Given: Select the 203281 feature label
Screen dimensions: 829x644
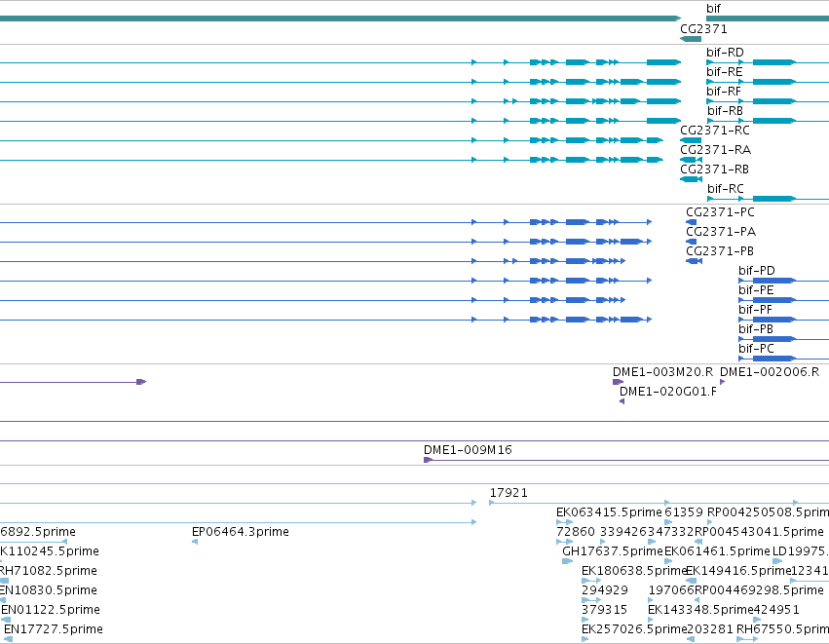Looking at the screenshot, I should (710, 629).
